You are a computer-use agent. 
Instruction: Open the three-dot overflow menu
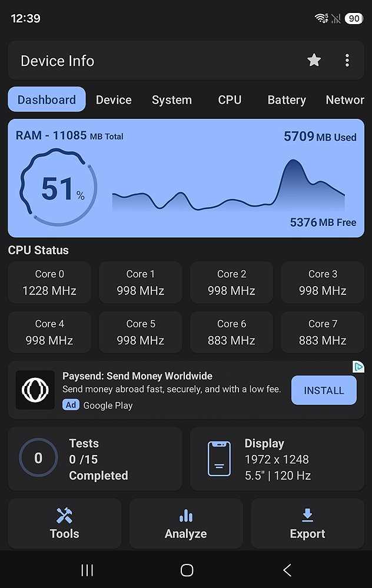[347, 61]
